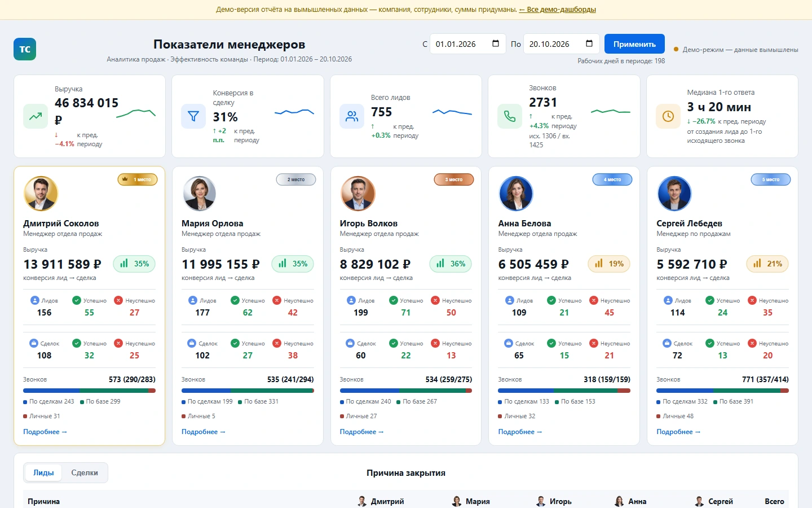Screen dimensions: 812x508
Task: Click the 5 место badge on Сергей's card
Action: 771,179
